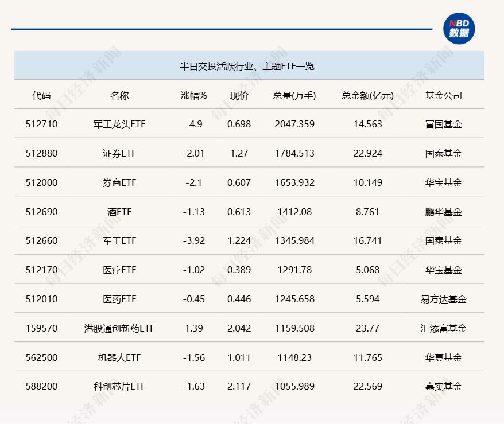Click amount 5.068
504x424 pixels.
(x=368, y=270)
